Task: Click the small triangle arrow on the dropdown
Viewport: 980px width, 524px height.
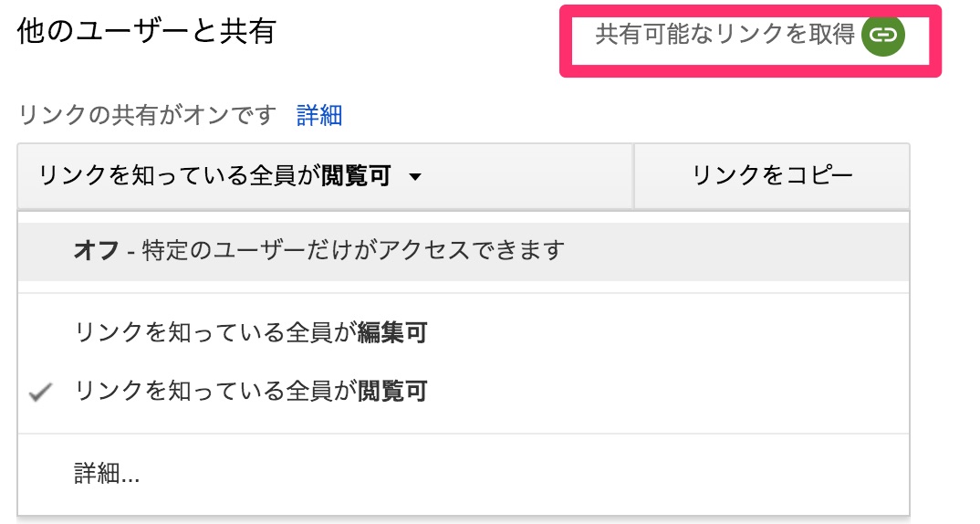Action: click(415, 177)
